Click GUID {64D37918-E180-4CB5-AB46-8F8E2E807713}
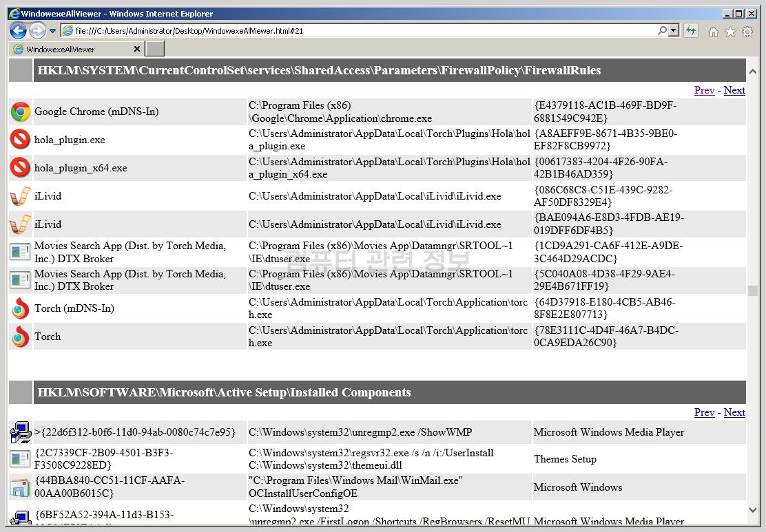This screenshot has width=766, height=532. [605, 308]
